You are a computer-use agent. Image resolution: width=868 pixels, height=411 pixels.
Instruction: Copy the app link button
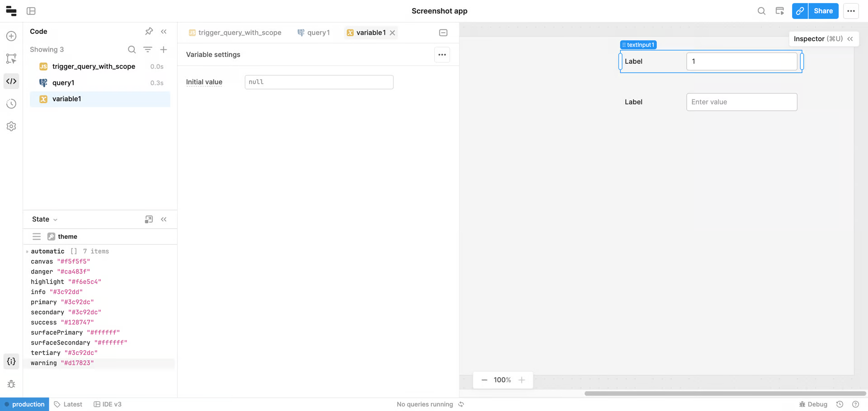pos(800,11)
